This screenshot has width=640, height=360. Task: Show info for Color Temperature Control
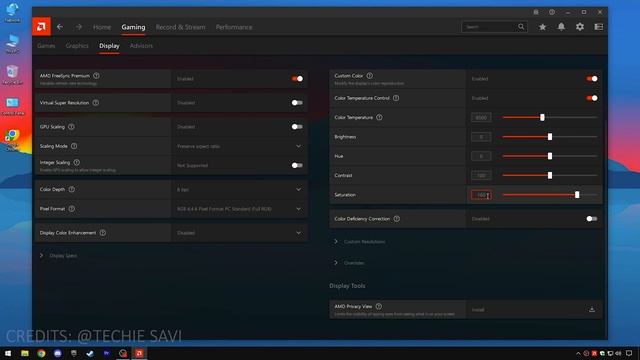[396, 98]
